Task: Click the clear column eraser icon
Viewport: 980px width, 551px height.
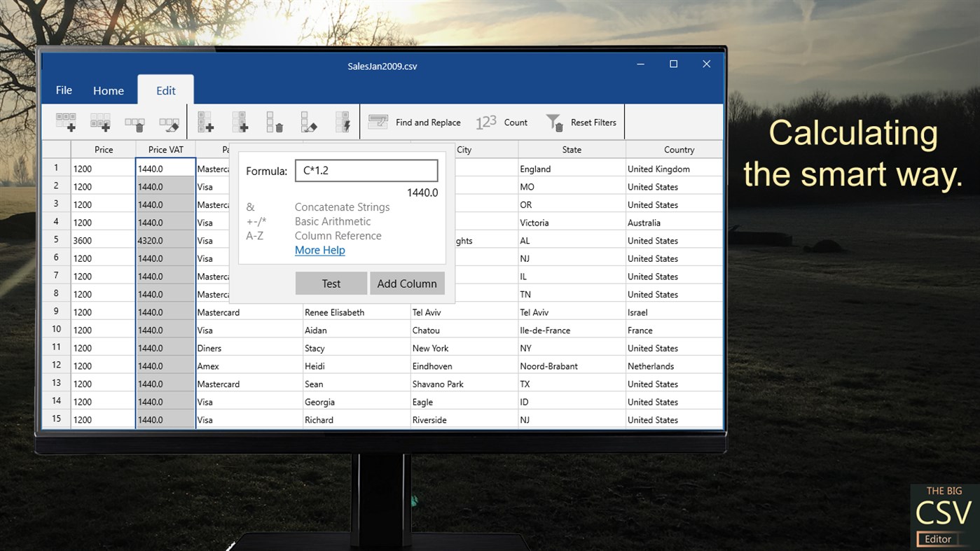Action: point(309,122)
